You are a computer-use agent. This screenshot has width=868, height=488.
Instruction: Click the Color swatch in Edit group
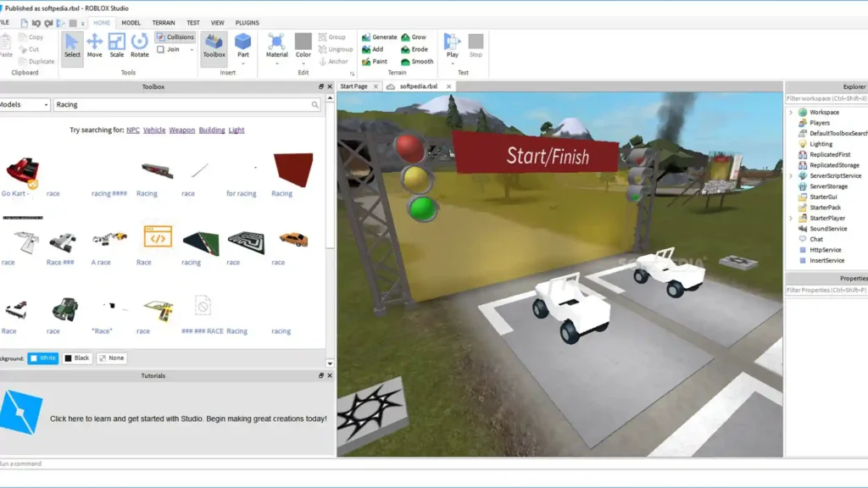[x=303, y=42]
